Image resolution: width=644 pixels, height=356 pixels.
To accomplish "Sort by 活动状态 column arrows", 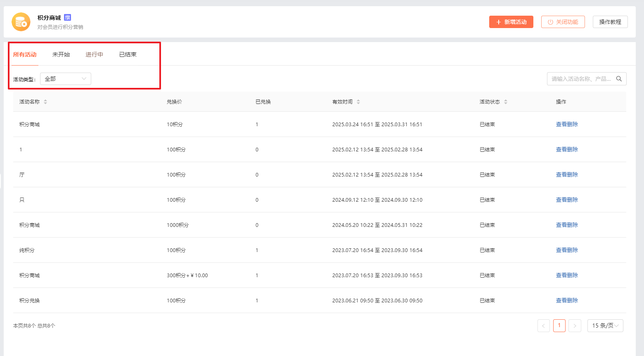I will point(506,102).
